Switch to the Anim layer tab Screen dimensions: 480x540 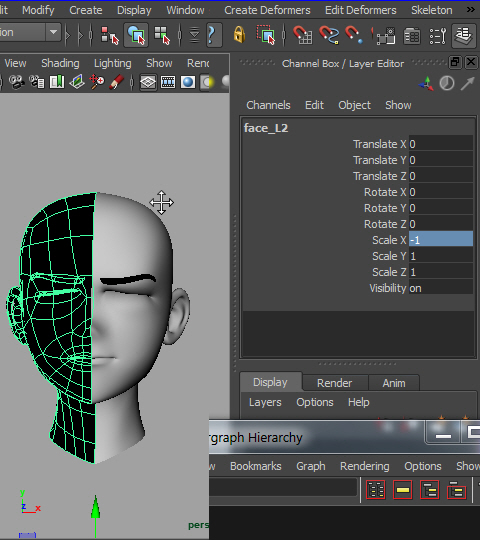pyautogui.click(x=394, y=383)
